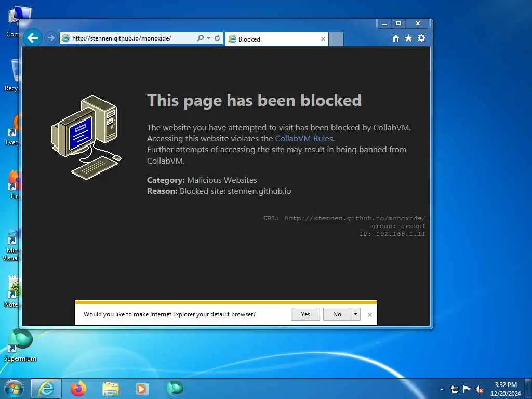Close the Internet Explorer window

[x=418, y=24]
